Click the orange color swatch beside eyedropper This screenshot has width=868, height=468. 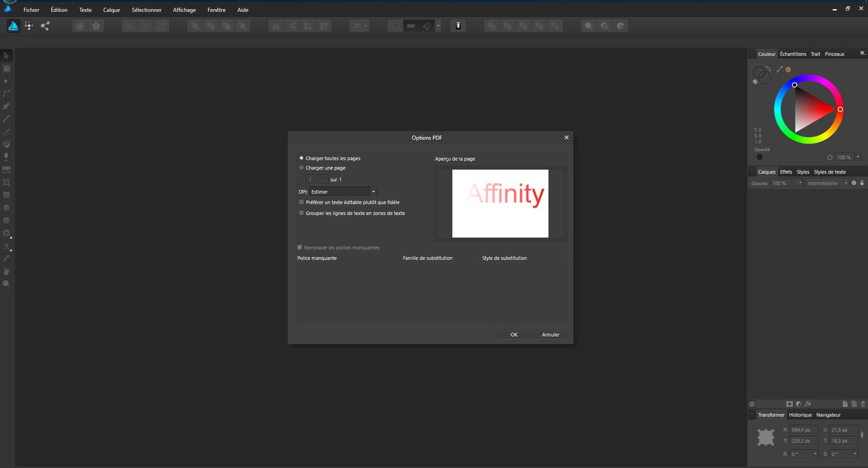coord(788,69)
